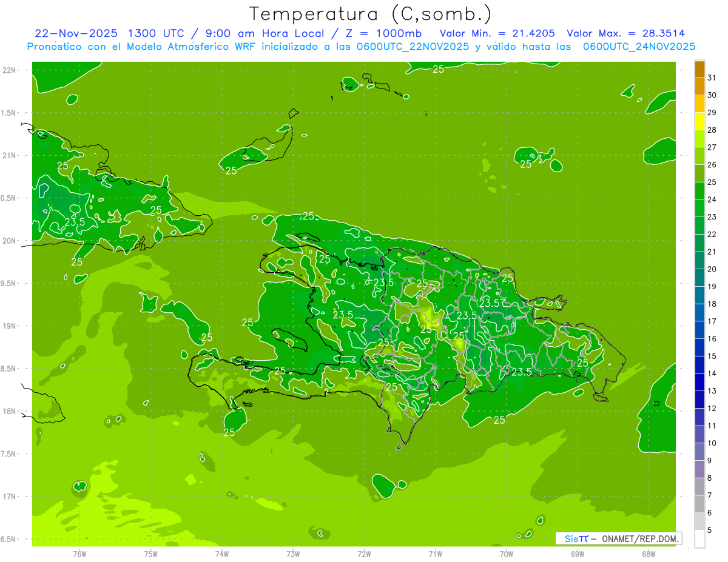This screenshot has height=562, width=728.
Task: Click the color scale label "8"
Action: coord(710,478)
